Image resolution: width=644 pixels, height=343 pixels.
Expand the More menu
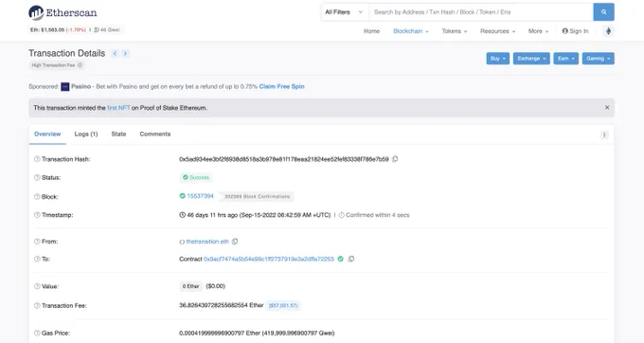pos(538,31)
